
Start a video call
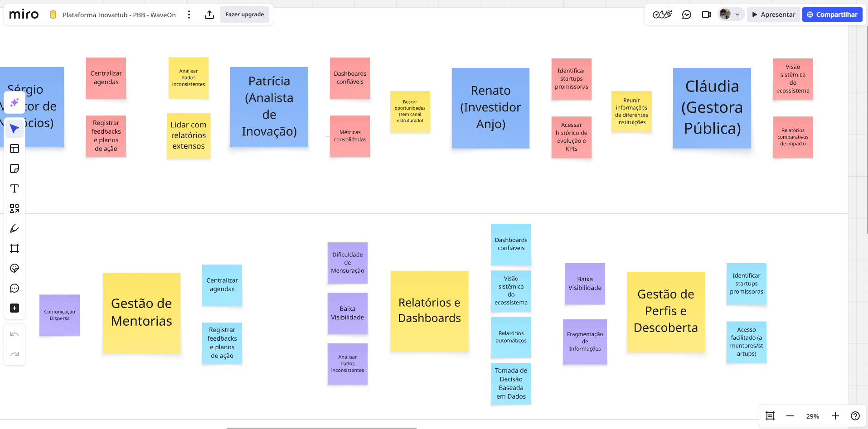click(x=706, y=14)
